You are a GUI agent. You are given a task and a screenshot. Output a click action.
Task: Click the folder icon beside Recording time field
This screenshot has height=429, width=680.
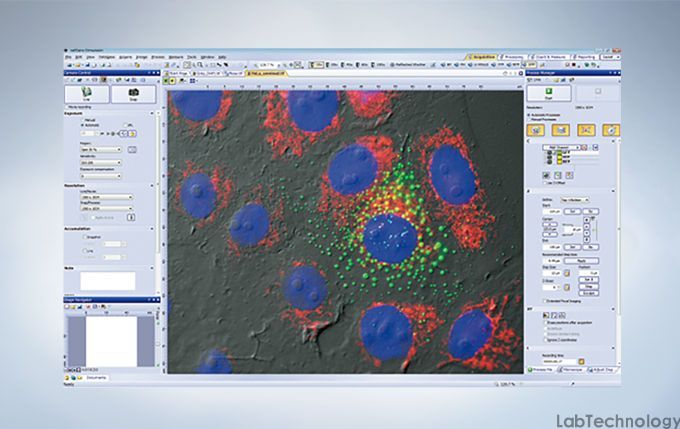click(581, 361)
